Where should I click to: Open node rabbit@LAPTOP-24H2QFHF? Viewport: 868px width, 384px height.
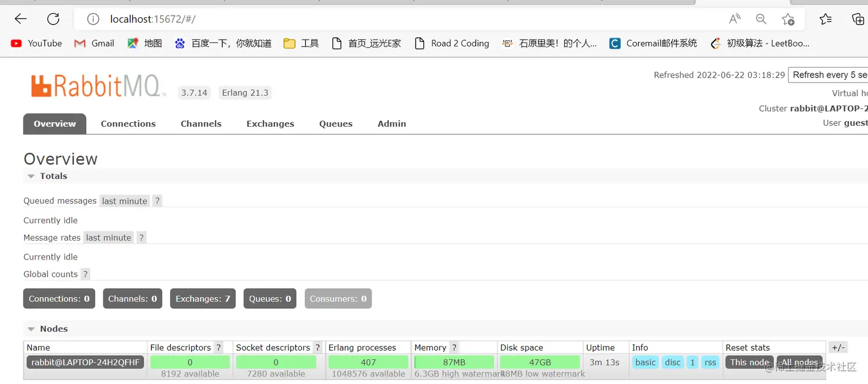click(x=85, y=362)
